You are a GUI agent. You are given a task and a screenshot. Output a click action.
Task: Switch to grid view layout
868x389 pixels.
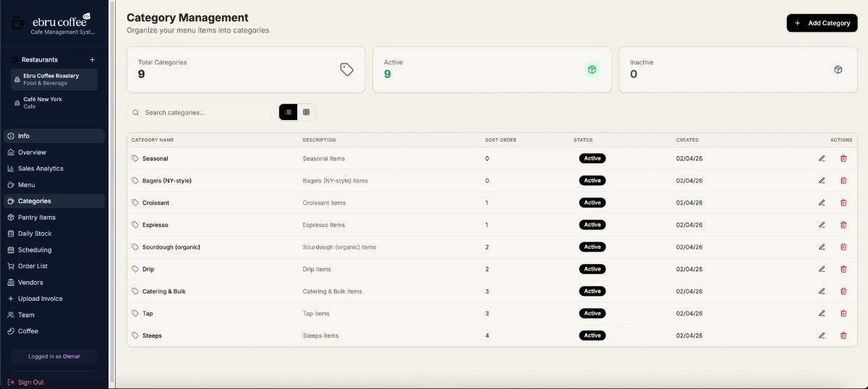point(306,112)
